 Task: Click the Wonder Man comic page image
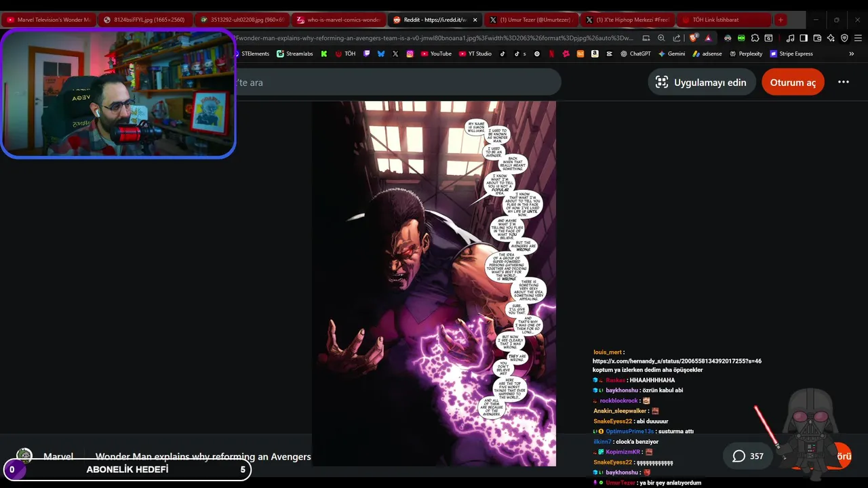434,283
